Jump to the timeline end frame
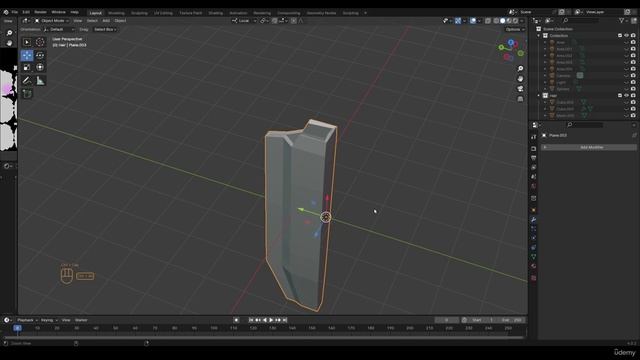 pyautogui.click(x=285, y=320)
